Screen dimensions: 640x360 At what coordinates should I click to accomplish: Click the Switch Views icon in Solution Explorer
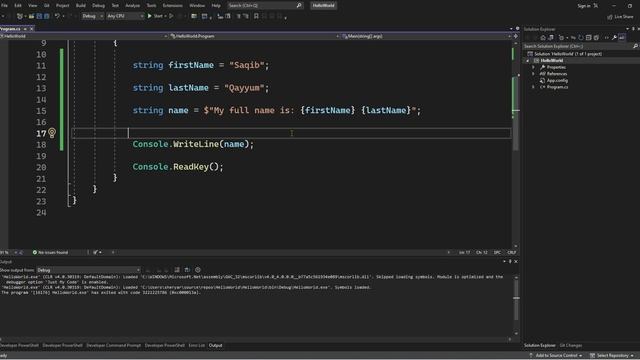[x=551, y=38]
